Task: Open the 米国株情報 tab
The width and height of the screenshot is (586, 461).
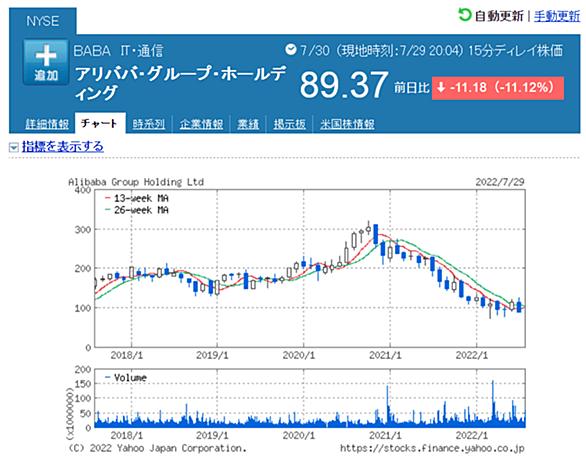Action: coord(347,124)
